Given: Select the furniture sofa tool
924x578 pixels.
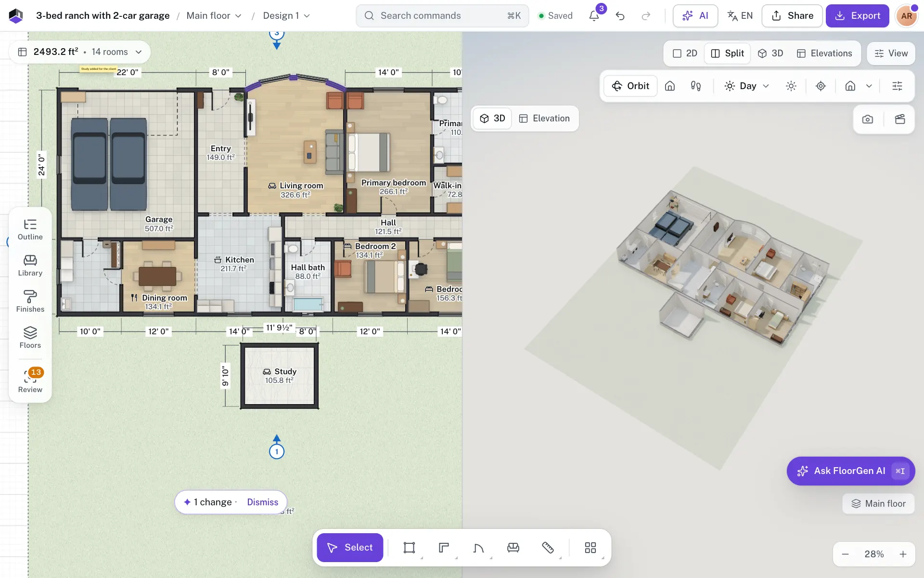Looking at the screenshot, I should (513, 548).
